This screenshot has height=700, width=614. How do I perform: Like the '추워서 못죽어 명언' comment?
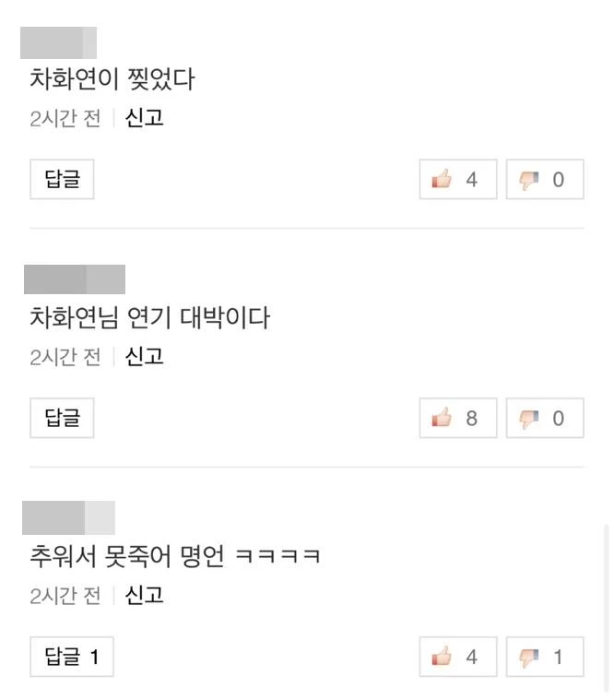(457, 658)
